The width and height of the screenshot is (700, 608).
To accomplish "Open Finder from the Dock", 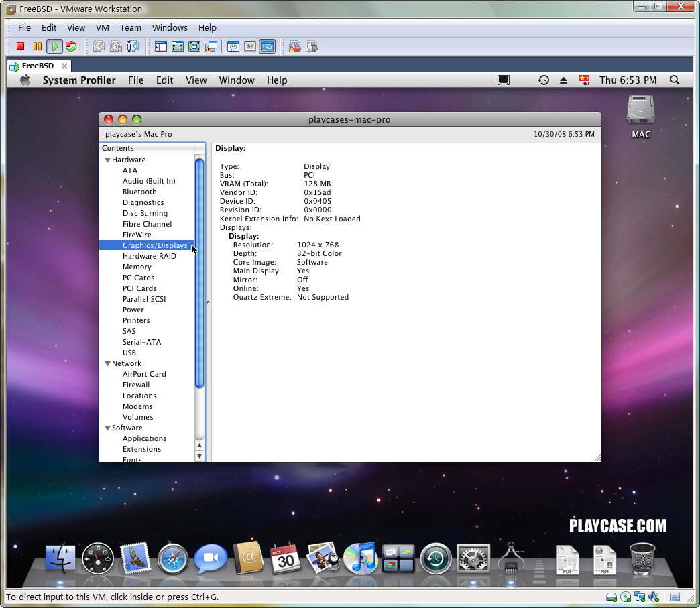I will (x=60, y=558).
